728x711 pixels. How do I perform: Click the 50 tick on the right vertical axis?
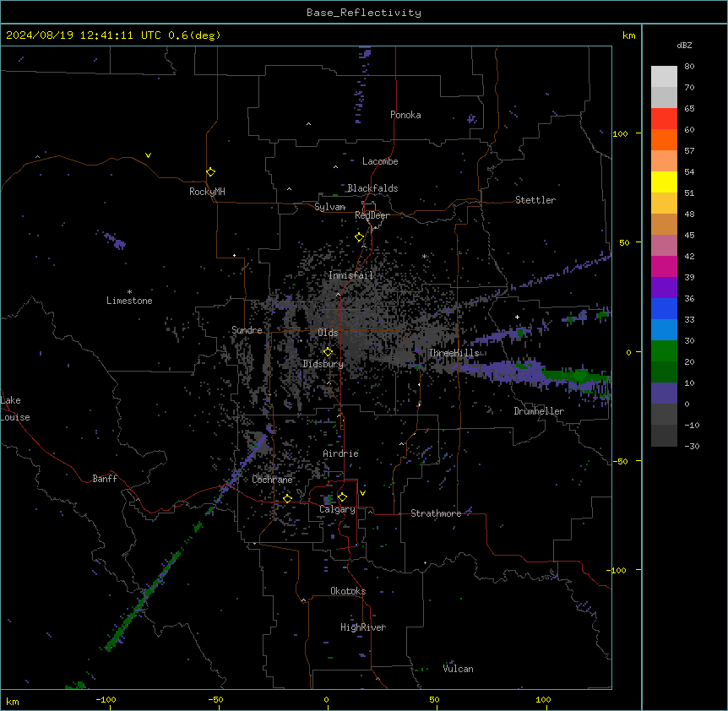624,242
